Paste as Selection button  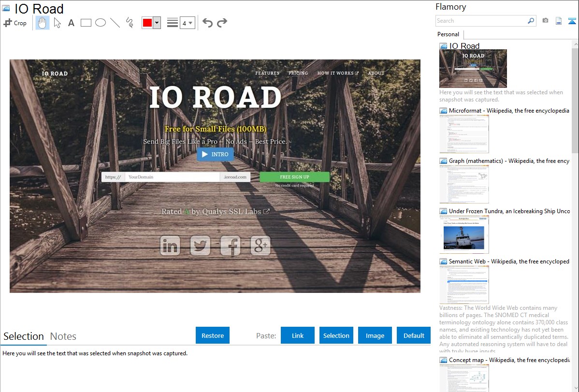point(336,335)
